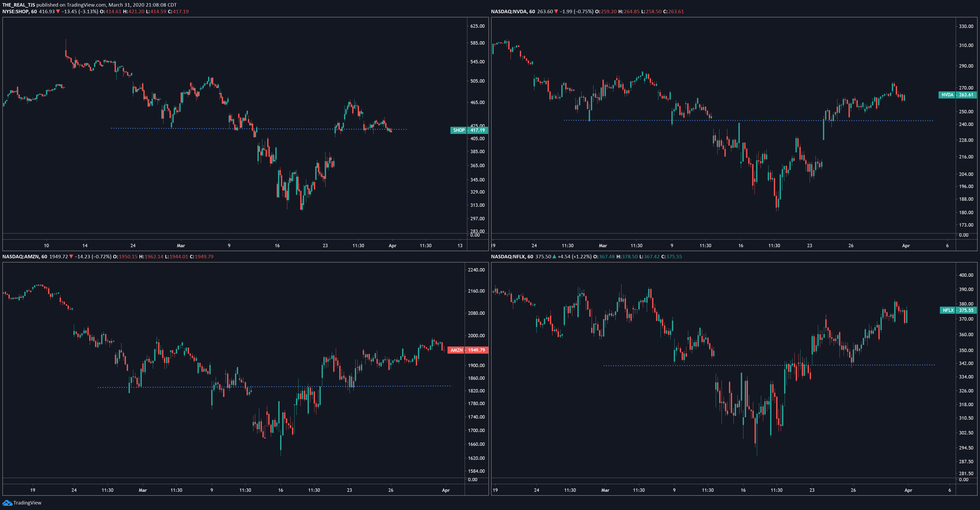980x510 pixels.
Task: Open the TradingView text link at bottom
Action: [x=27, y=503]
